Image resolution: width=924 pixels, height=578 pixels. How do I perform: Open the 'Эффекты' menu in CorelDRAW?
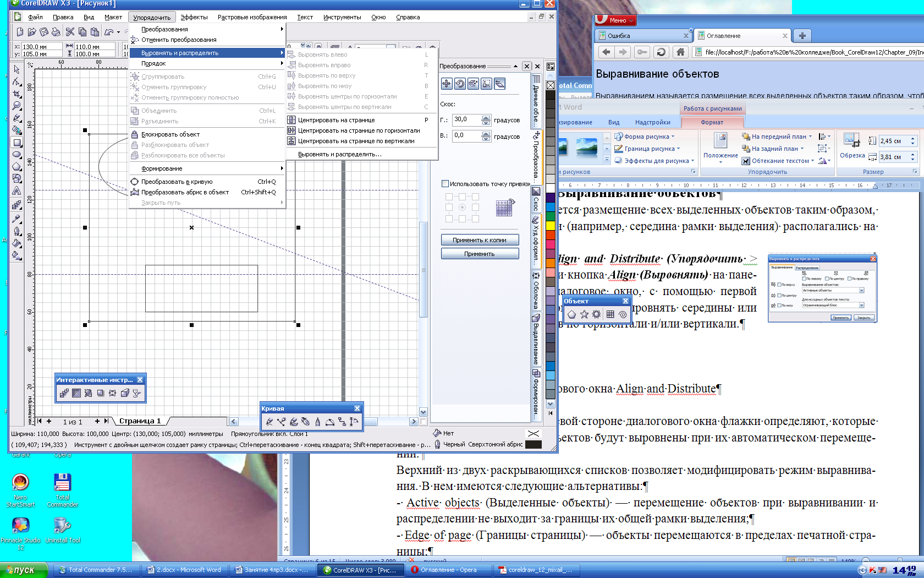(194, 17)
